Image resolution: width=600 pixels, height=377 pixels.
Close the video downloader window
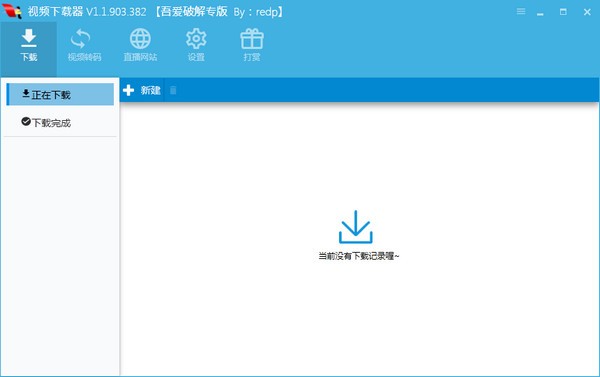click(x=587, y=12)
